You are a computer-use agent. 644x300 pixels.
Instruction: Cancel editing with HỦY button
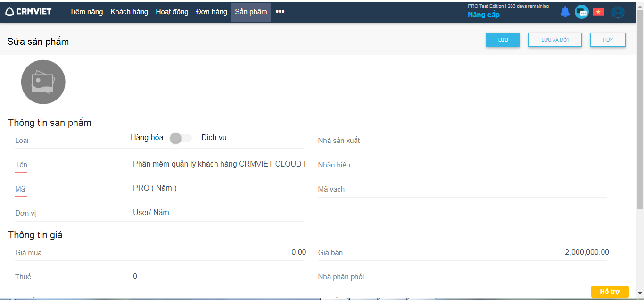coord(608,40)
